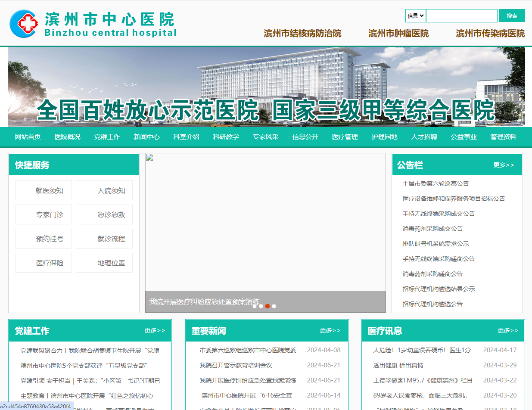Open notice 招标代理机构遴选公告

432,304
